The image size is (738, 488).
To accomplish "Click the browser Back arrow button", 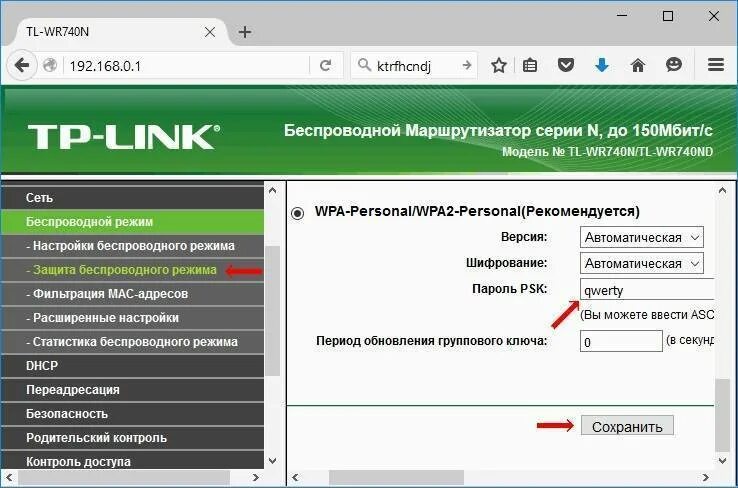I will coord(22,65).
